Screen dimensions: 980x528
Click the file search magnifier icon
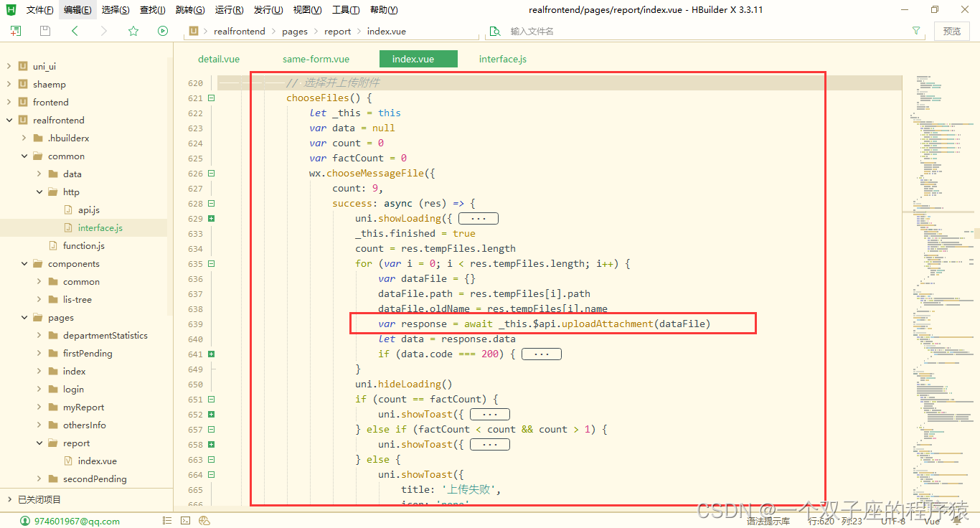494,31
